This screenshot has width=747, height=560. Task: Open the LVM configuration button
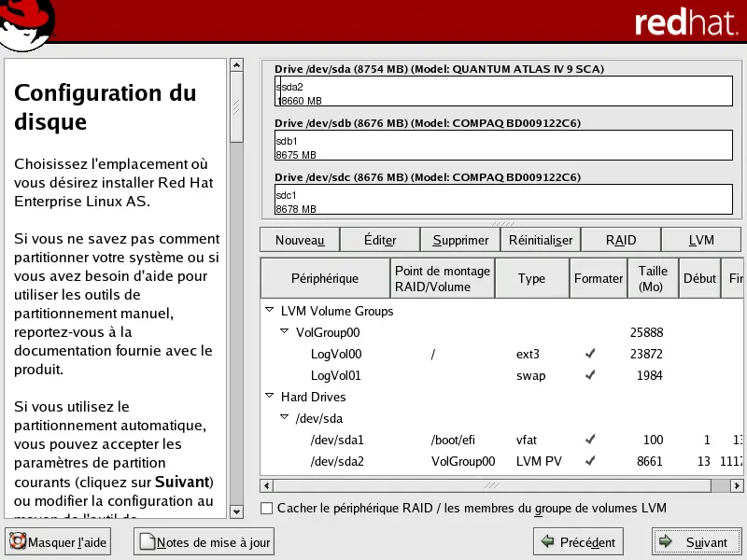pyautogui.click(x=700, y=240)
